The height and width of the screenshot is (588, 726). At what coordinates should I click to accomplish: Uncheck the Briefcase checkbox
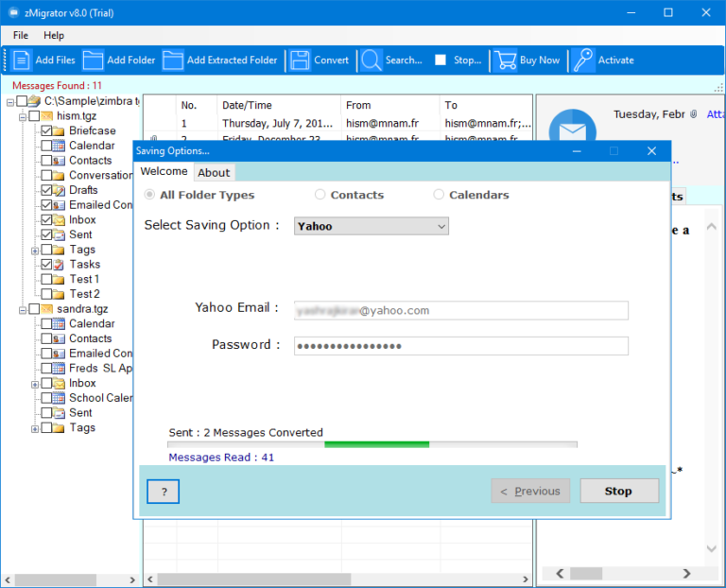46,131
